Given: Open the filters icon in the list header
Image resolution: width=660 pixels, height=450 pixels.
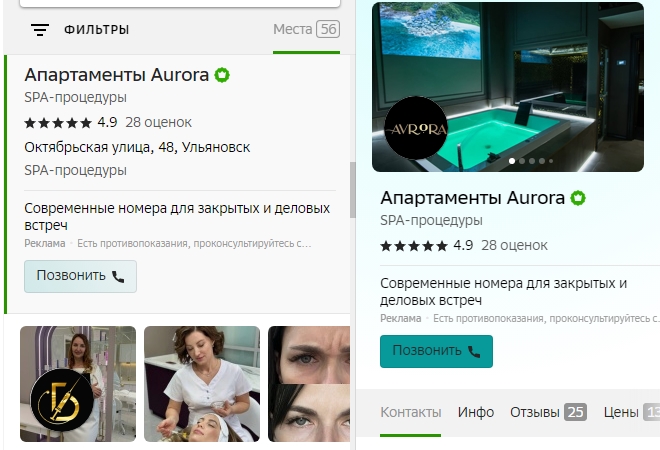Looking at the screenshot, I should tap(40, 30).
